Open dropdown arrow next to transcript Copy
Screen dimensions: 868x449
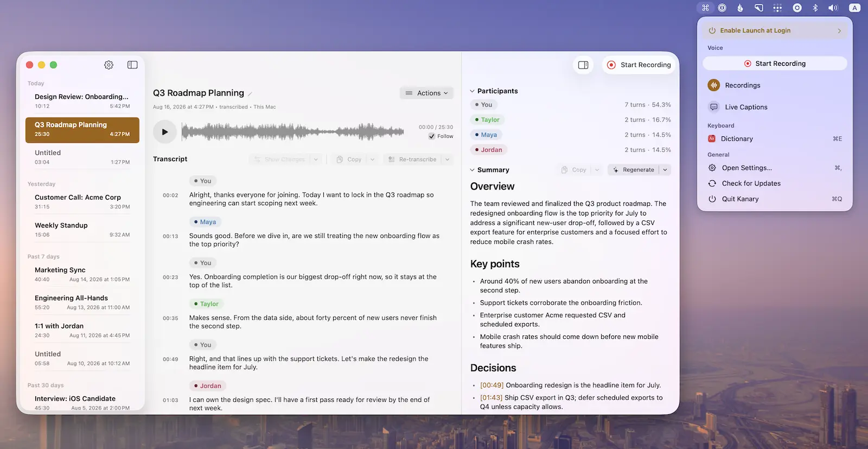tap(372, 160)
